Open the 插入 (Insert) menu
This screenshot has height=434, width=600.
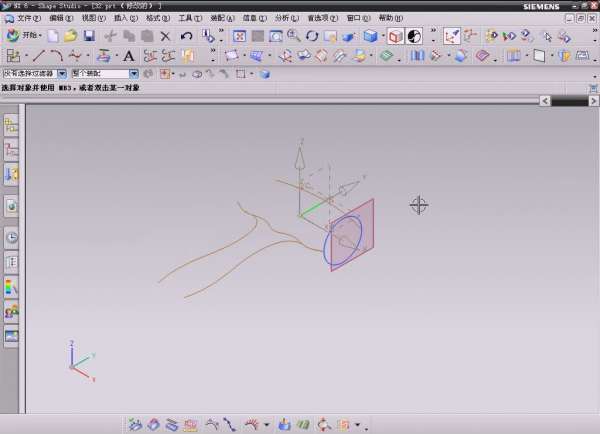pos(126,18)
